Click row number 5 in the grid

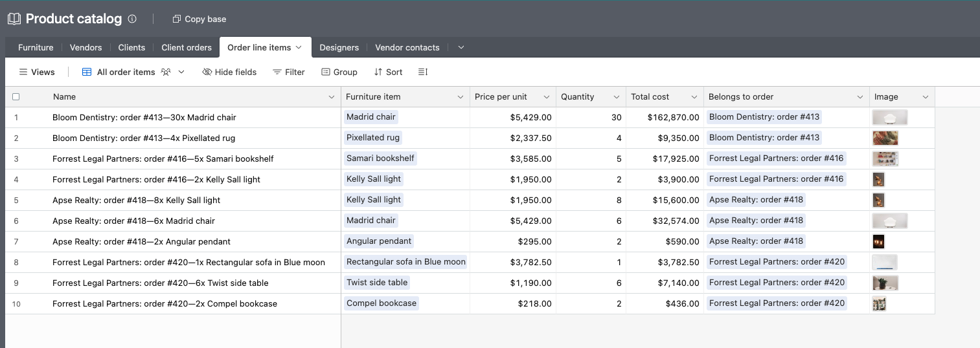[x=16, y=201]
